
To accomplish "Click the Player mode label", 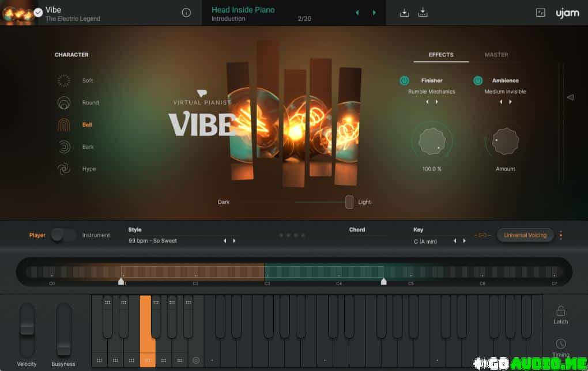I will click(x=37, y=235).
